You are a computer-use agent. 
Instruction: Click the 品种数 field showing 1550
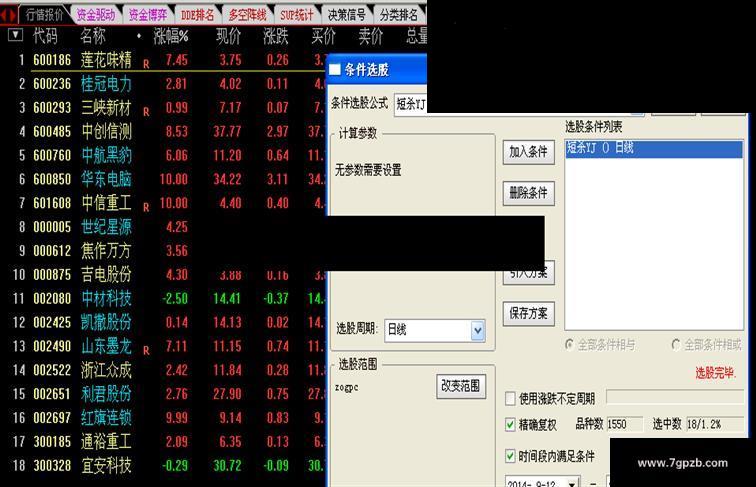pos(624,424)
